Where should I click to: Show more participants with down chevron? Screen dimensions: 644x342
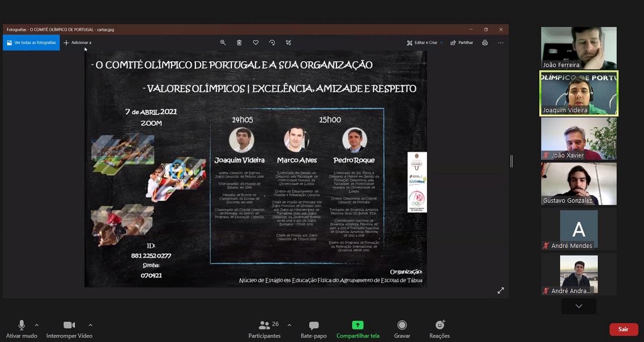point(579,306)
